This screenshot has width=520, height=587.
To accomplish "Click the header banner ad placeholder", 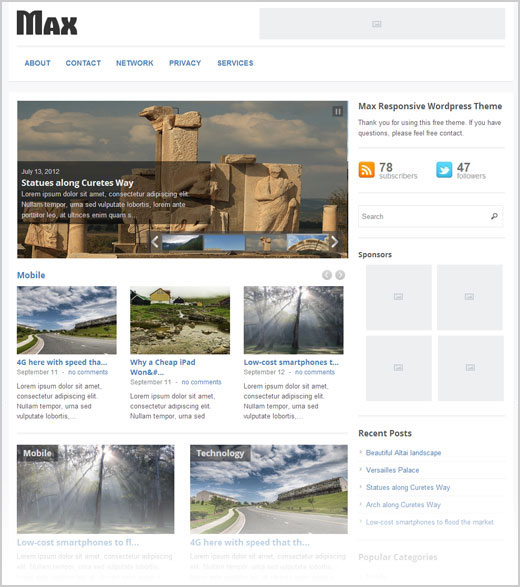I will [382, 24].
